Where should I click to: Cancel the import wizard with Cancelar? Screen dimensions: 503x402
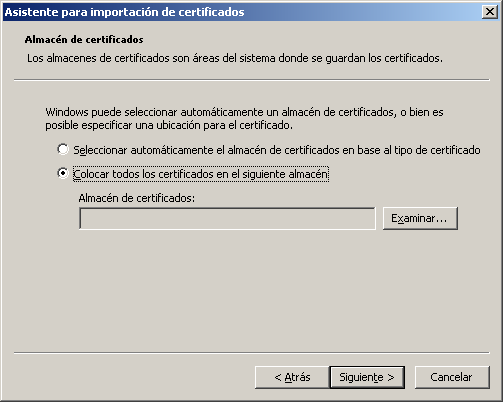pyautogui.click(x=452, y=377)
